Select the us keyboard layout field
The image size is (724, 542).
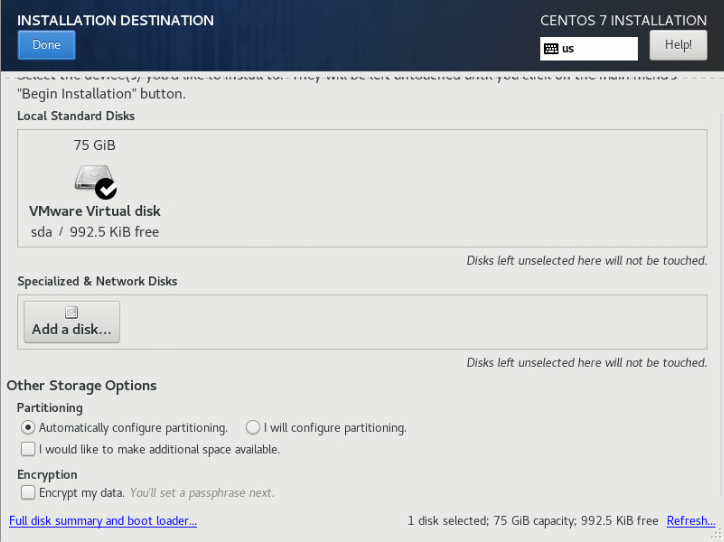[x=589, y=48]
